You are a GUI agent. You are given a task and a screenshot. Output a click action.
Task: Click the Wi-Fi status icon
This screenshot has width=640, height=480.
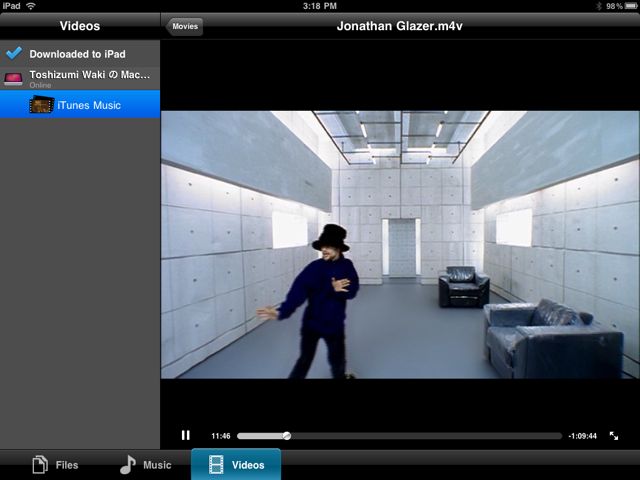tap(31, 6)
